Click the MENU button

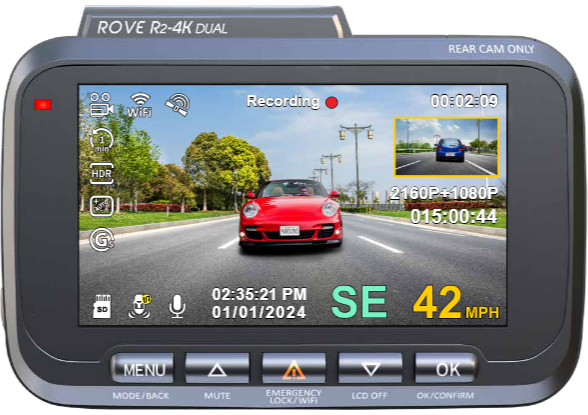click(x=143, y=368)
